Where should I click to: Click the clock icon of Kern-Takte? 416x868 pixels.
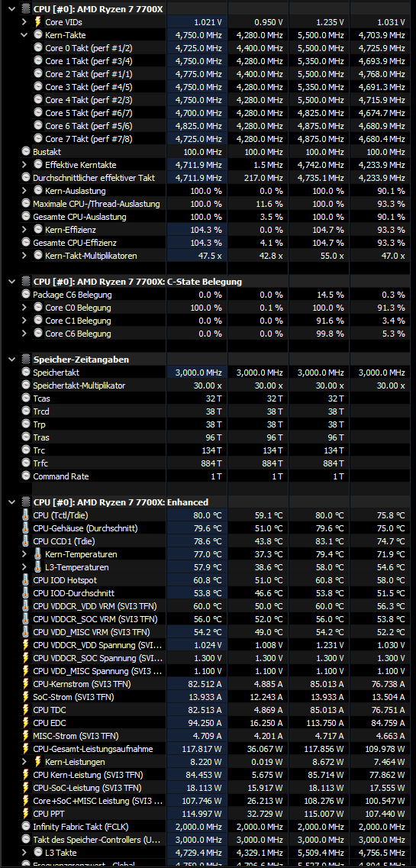click(37, 35)
